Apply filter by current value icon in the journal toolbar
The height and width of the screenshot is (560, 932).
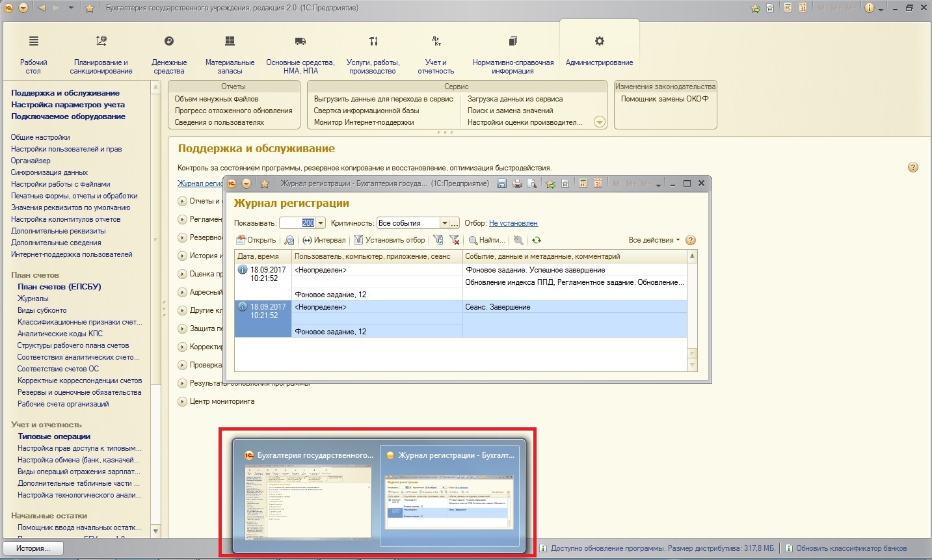438,240
